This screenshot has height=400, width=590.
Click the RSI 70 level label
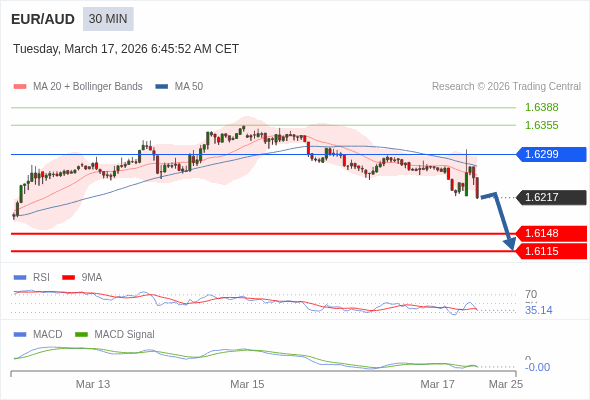pyautogui.click(x=531, y=294)
